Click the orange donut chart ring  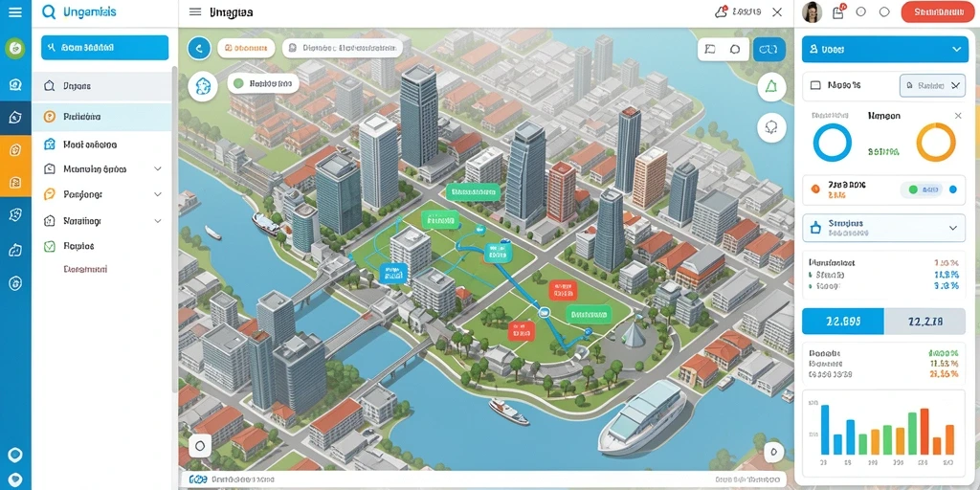(x=936, y=143)
